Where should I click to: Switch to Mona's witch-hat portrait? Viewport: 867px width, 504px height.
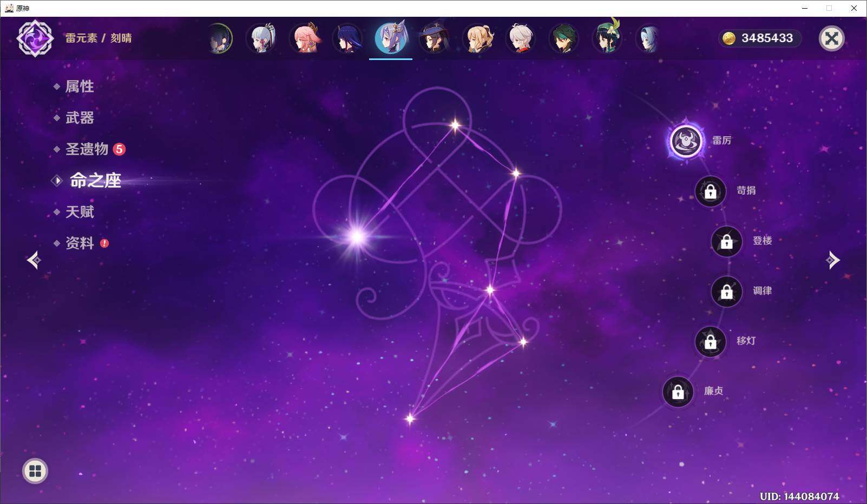(434, 38)
